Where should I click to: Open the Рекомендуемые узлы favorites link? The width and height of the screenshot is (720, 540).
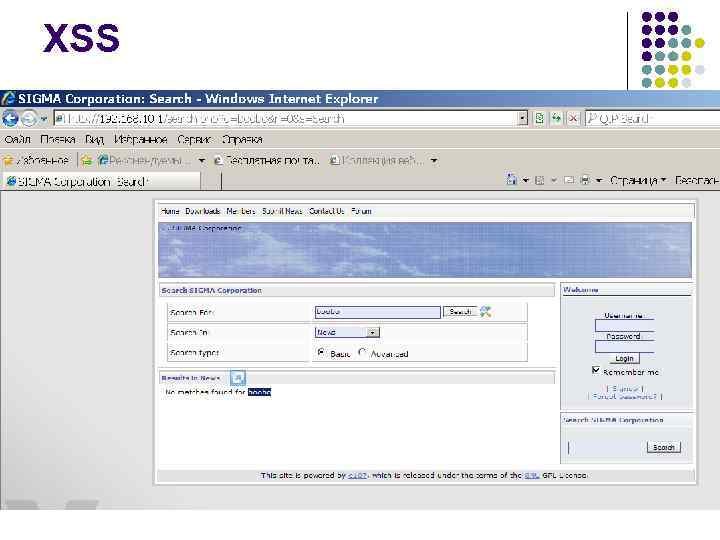point(144,160)
